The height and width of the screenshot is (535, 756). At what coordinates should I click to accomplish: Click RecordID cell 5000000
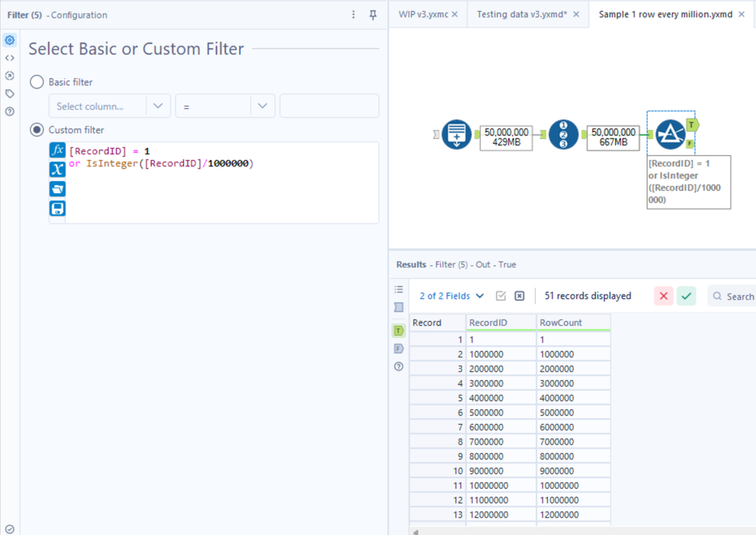click(501, 412)
